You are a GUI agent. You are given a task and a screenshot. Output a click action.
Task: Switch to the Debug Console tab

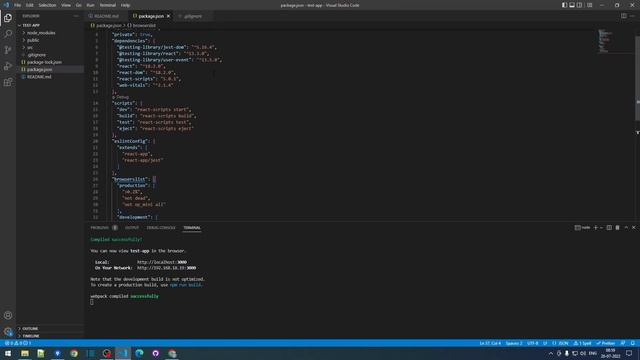coord(161,228)
